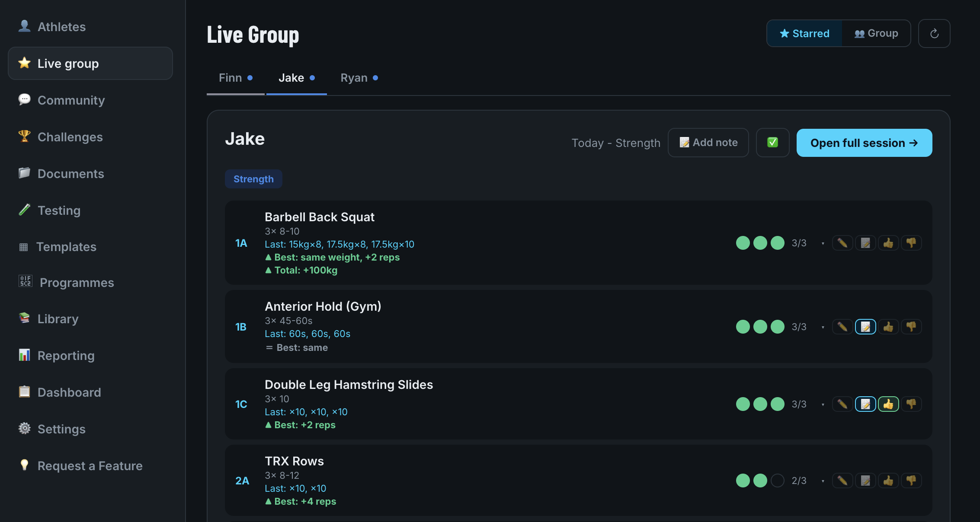Edit TRX Rows using pencil icon
The width and height of the screenshot is (980, 522).
(x=842, y=481)
